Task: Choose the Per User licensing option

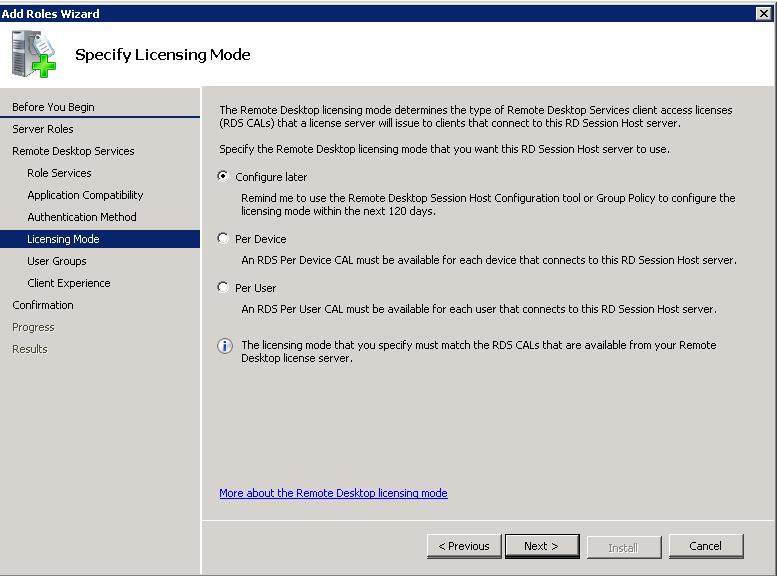Action: click(x=223, y=288)
